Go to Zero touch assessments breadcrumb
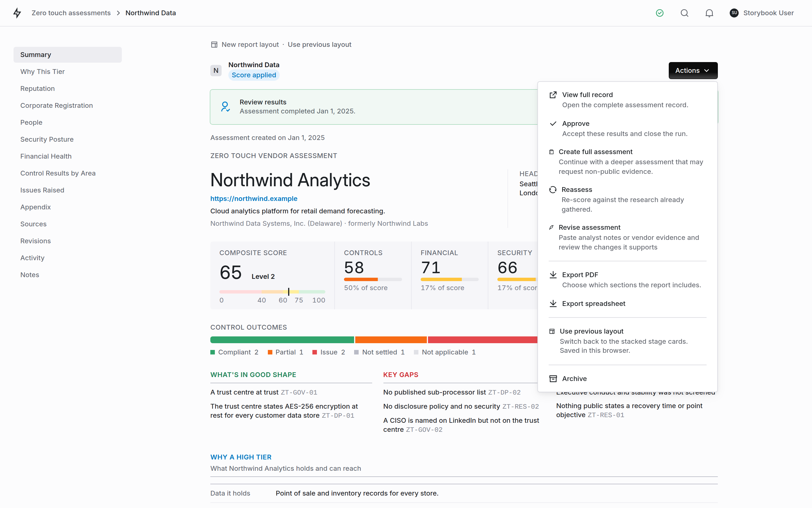The width and height of the screenshot is (812, 508). 71,13
